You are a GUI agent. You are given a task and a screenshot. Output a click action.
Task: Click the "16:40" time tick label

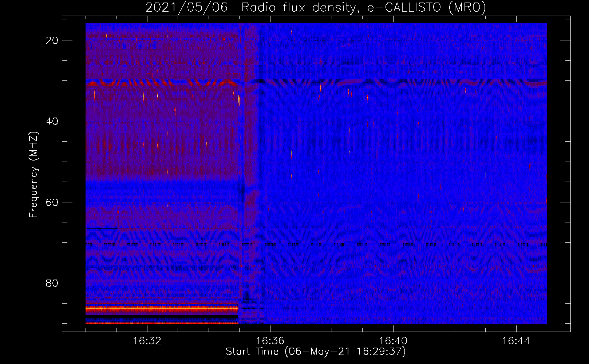tap(393, 341)
